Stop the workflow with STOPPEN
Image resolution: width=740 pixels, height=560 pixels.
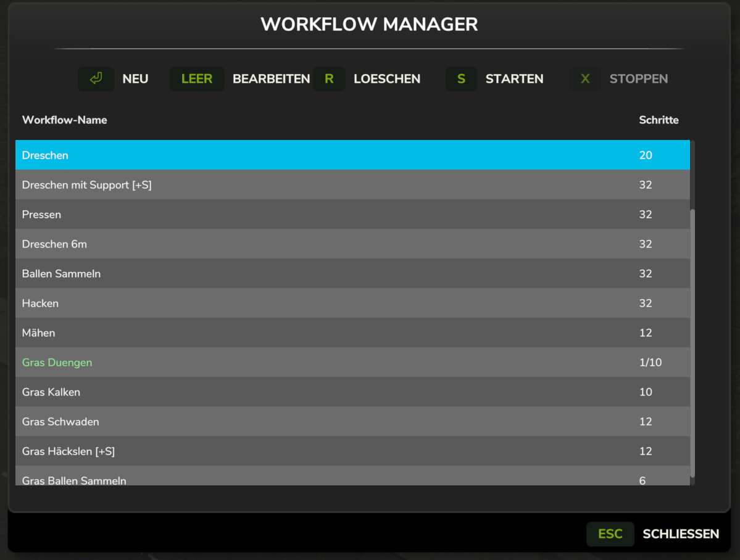point(639,79)
